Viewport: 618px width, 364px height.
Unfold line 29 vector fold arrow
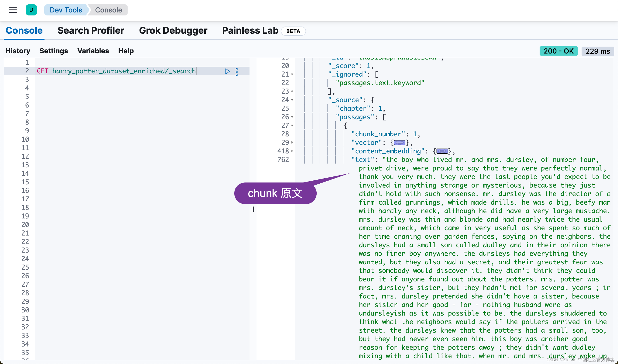click(x=292, y=143)
